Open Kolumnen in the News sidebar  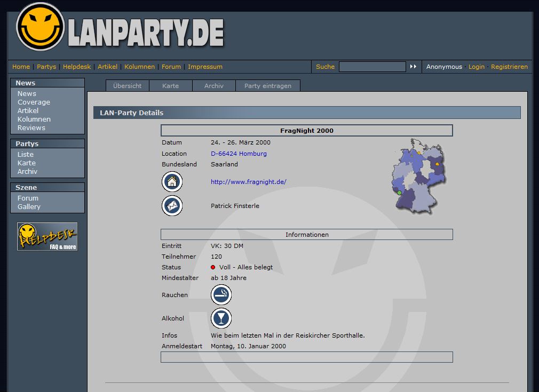(34, 119)
